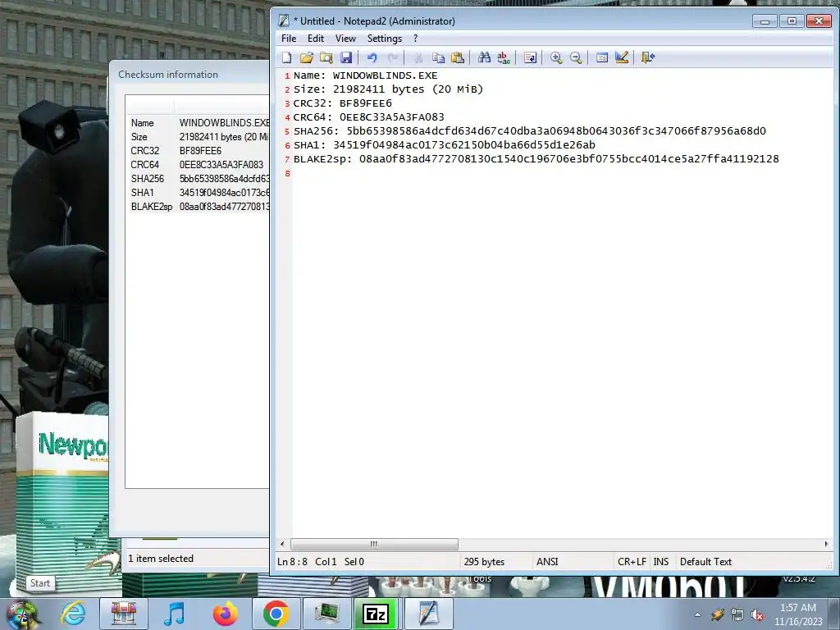
Task: Click the SHA1: 34519f04984ac... line in the editor
Action: click(x=444, y=145)
